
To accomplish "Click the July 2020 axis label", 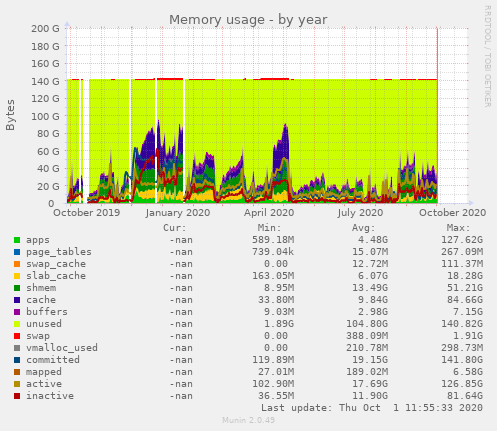I will 360,213.
